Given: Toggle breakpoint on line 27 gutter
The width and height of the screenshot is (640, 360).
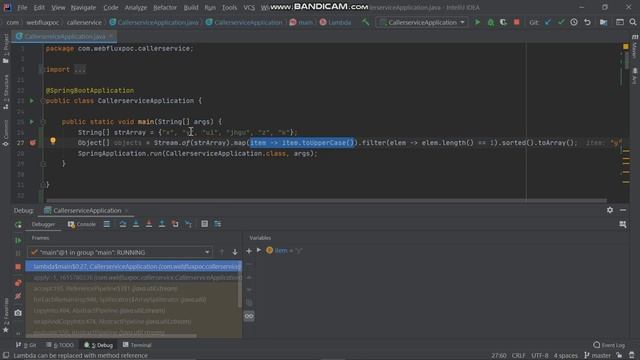Looking at the screenshot, I should point(33,143).
